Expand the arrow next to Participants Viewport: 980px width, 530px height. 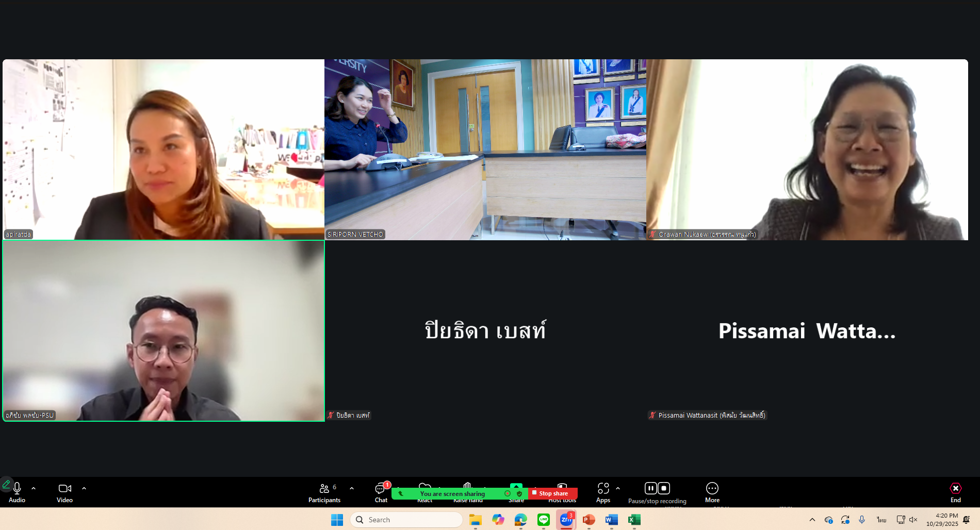352,488
